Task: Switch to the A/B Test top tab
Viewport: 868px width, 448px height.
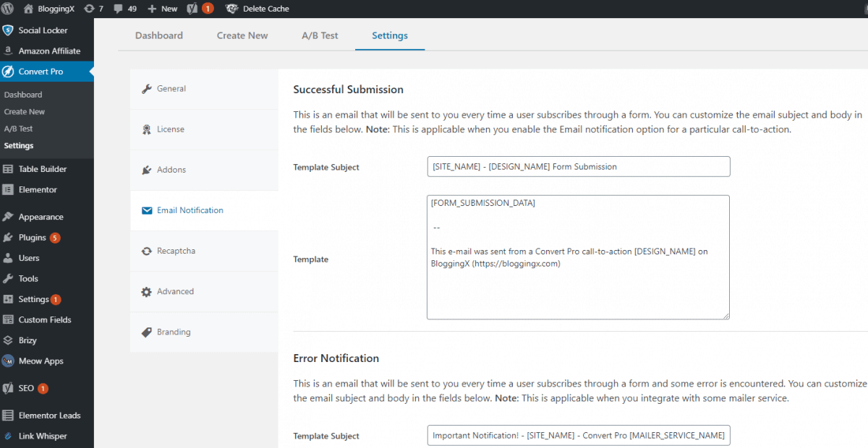Action: click(320, 35)
